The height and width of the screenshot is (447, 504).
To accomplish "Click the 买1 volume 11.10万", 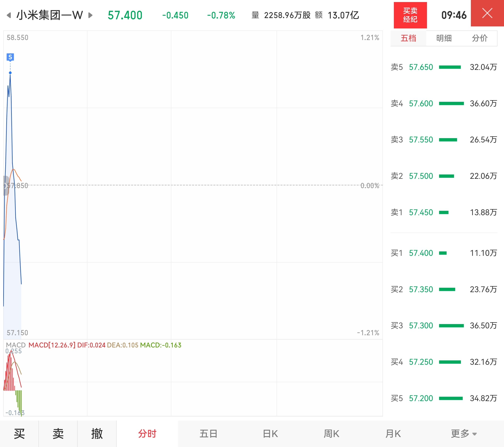I will click(x=483, y=253).
